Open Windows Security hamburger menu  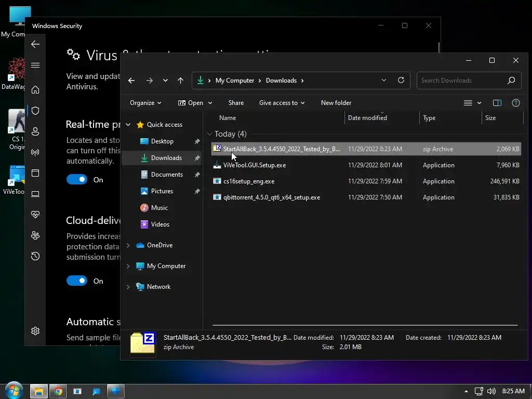click(x=35, y=65)
